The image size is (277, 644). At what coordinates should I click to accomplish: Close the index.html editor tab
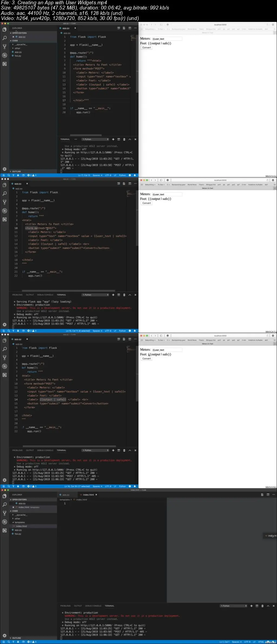coord(96,495)
